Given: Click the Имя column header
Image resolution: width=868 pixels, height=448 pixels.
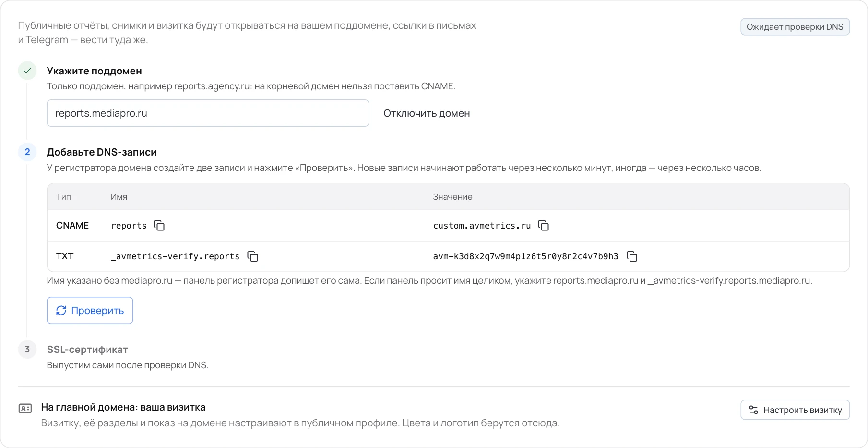Looking at the screenshot, I should (119, 197).
